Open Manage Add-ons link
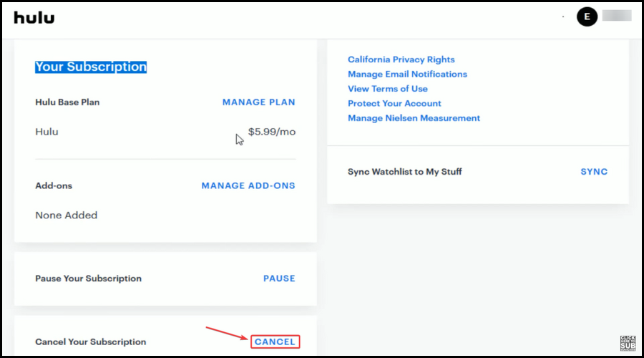The height and width of the screenshot is (358, 644). [248, 185]
